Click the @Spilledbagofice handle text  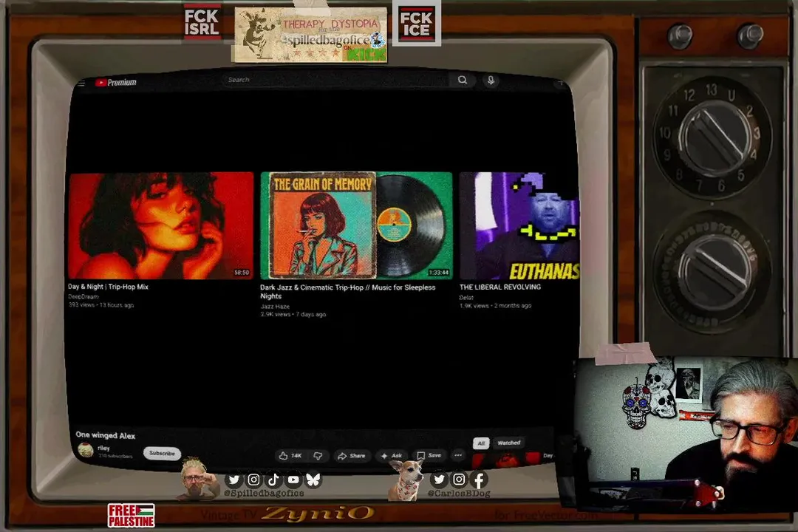[264, 493]
